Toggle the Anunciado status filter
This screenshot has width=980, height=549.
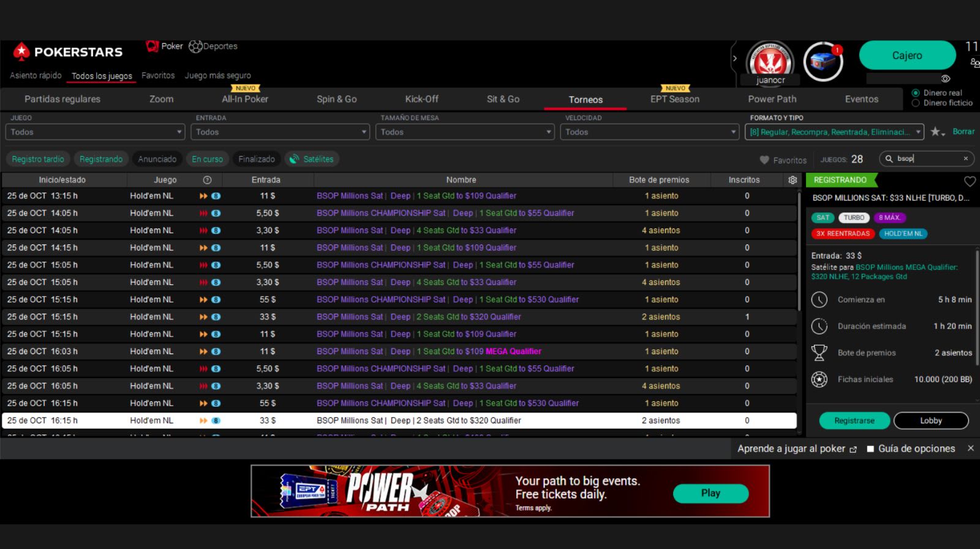(157, 159)
